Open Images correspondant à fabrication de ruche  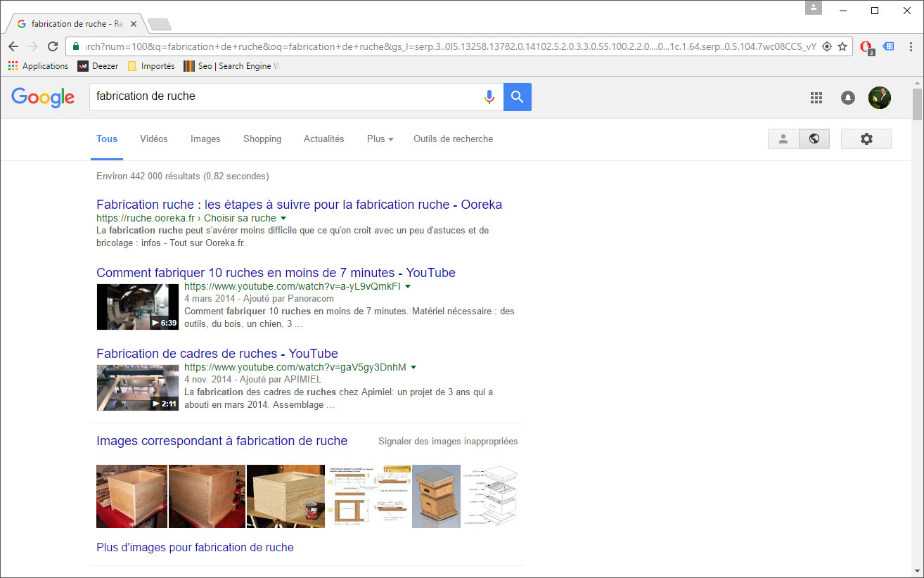[222, 441]
